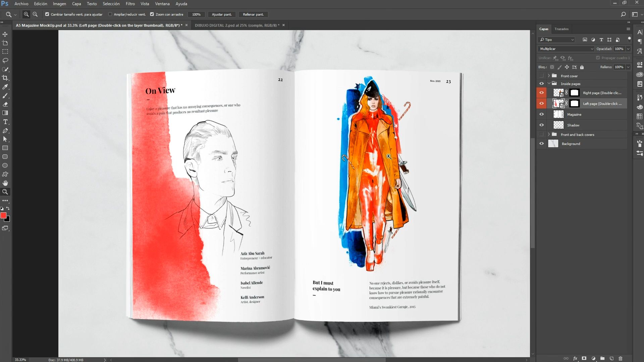Image resolution: width=644 pixels, height=362 pixels.
Task: Click the Ajustar pant. button
Action: pos(222,14)
